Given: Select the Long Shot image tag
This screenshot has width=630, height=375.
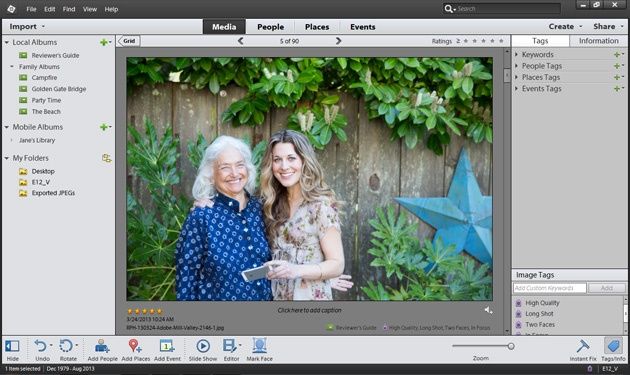Looking at the screenshot, I should click(x=539, y=314).
